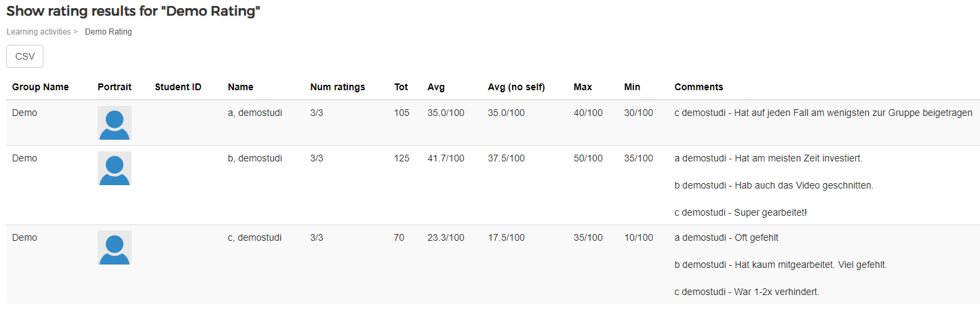980x312 pixels.
Task: Click the Tot column header
Action: tap(401, 87)
